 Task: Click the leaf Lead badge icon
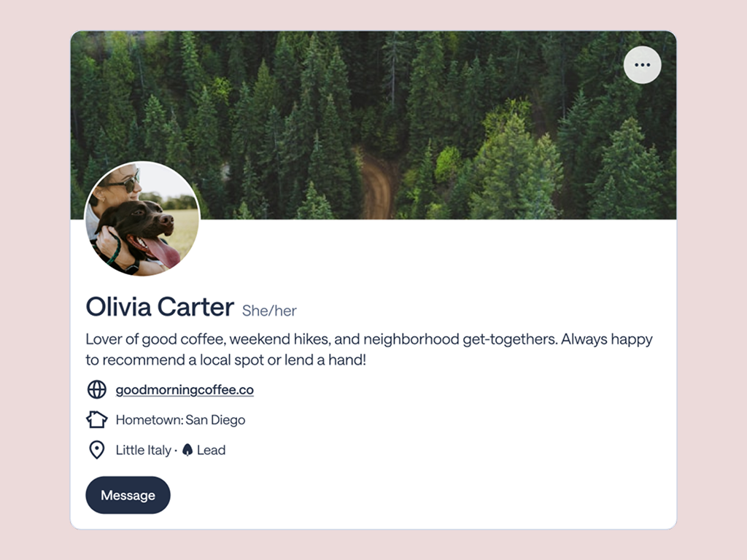[x=187, y=450]
